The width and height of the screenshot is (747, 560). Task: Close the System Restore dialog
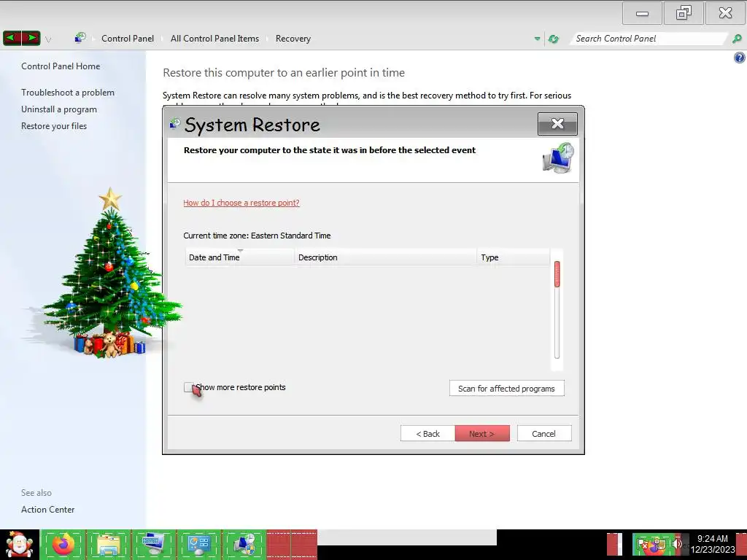tap(557, 124)
